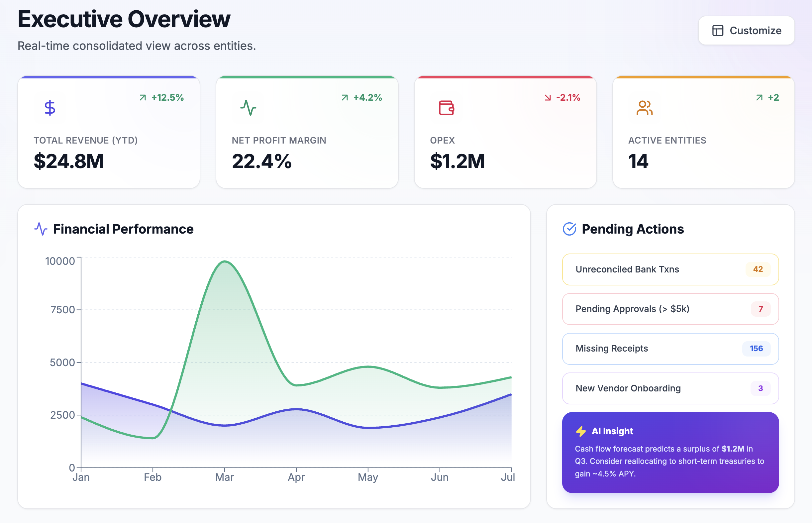The image size is (812, 523).
Task: Click the pulse icon on Net Profit Margin
Action: 248,108
